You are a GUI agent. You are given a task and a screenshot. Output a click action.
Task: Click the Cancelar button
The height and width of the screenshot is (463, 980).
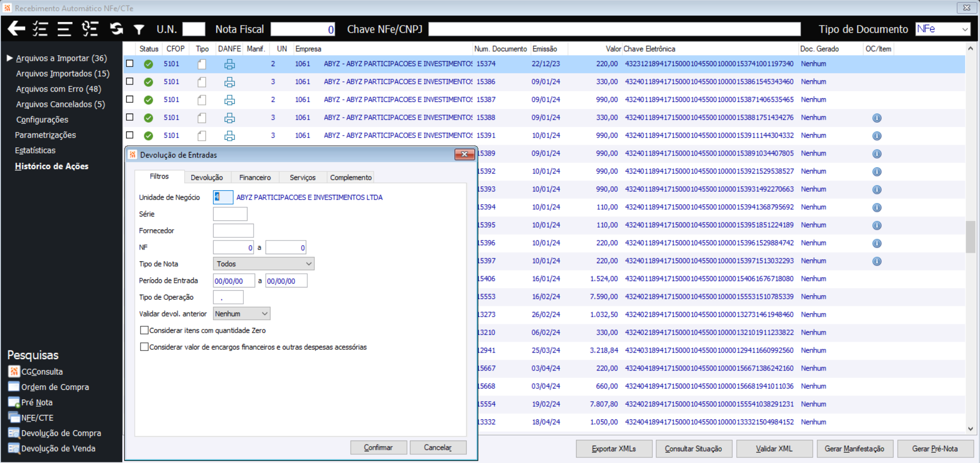(x=438, y=448)
